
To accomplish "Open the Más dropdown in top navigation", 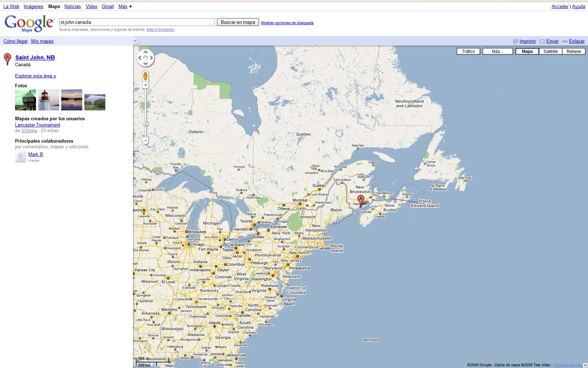I will click(125, 7).
